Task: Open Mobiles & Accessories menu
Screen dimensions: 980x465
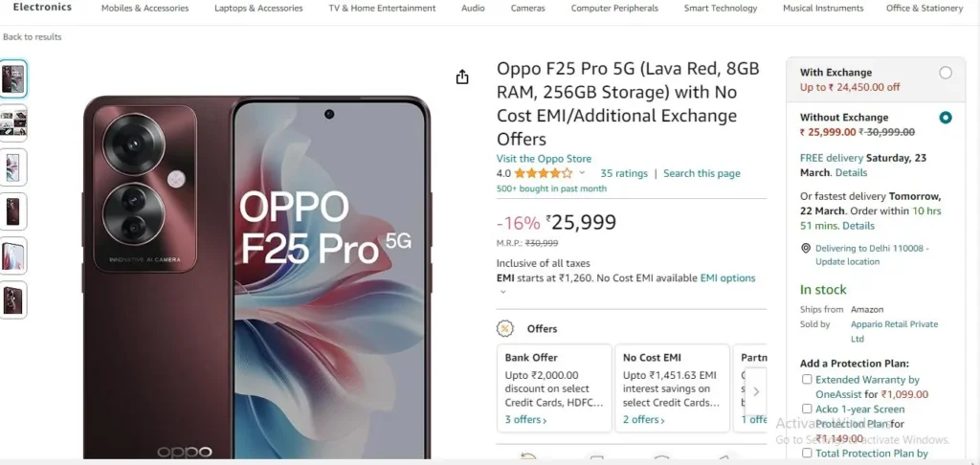Action: 145,8
